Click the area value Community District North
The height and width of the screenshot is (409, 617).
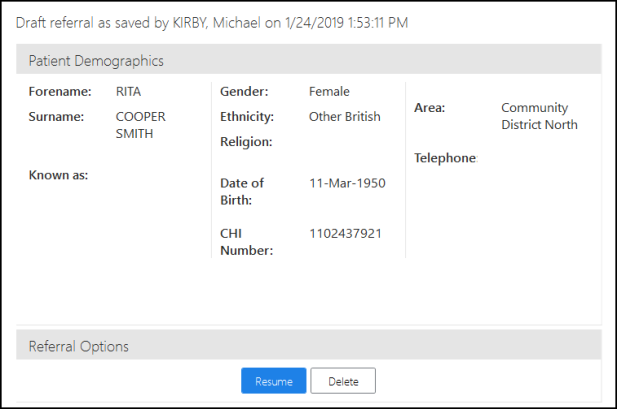click(x=539, y=116)
